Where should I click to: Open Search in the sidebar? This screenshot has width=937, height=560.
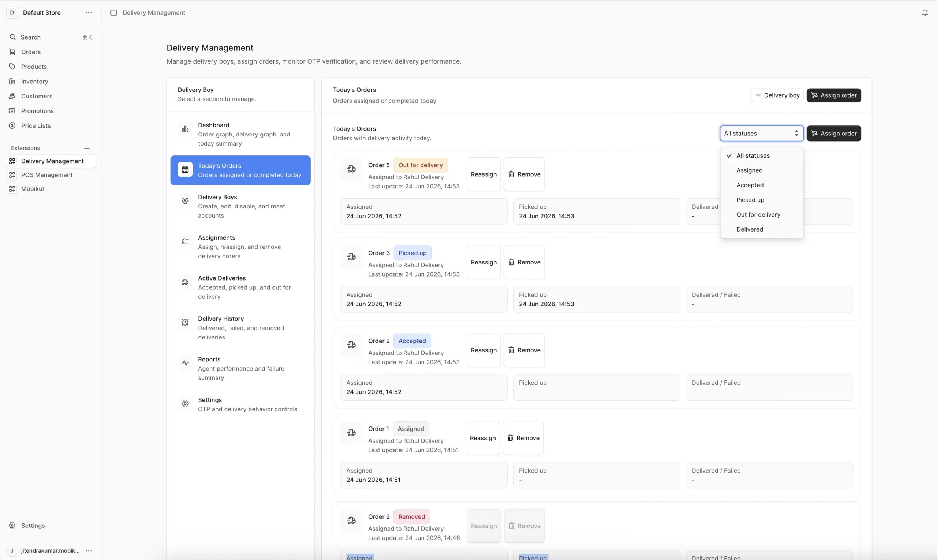point(51,37)
